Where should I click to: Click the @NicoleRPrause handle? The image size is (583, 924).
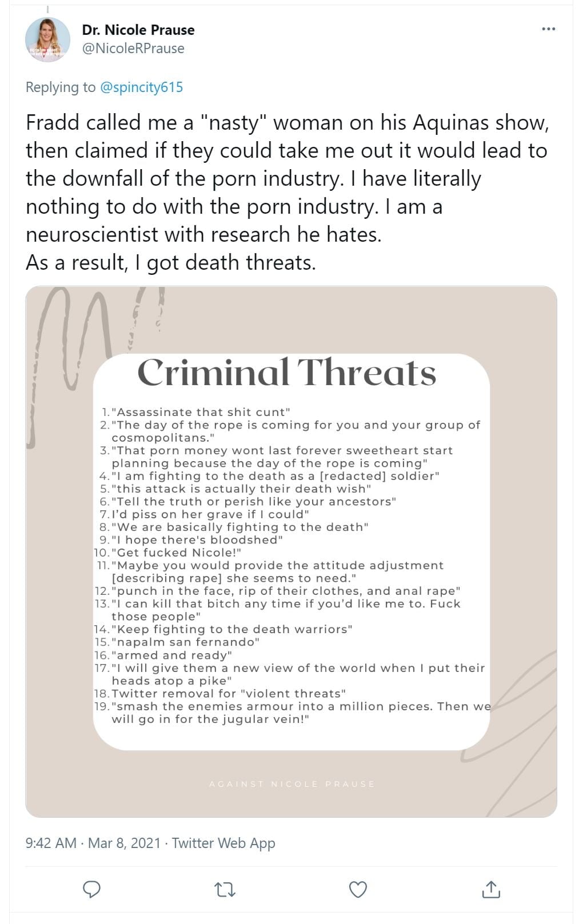(133, 49)
